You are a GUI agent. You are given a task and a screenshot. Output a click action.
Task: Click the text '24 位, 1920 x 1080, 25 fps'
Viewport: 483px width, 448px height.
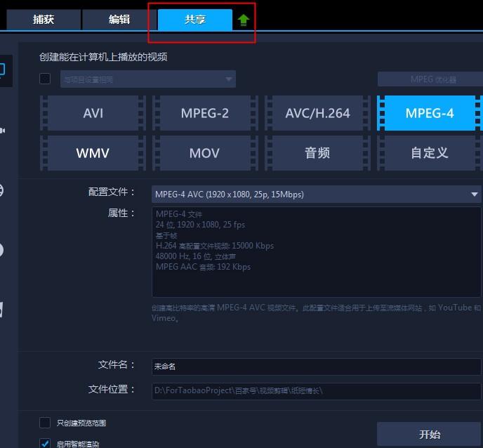coord(200,225)
